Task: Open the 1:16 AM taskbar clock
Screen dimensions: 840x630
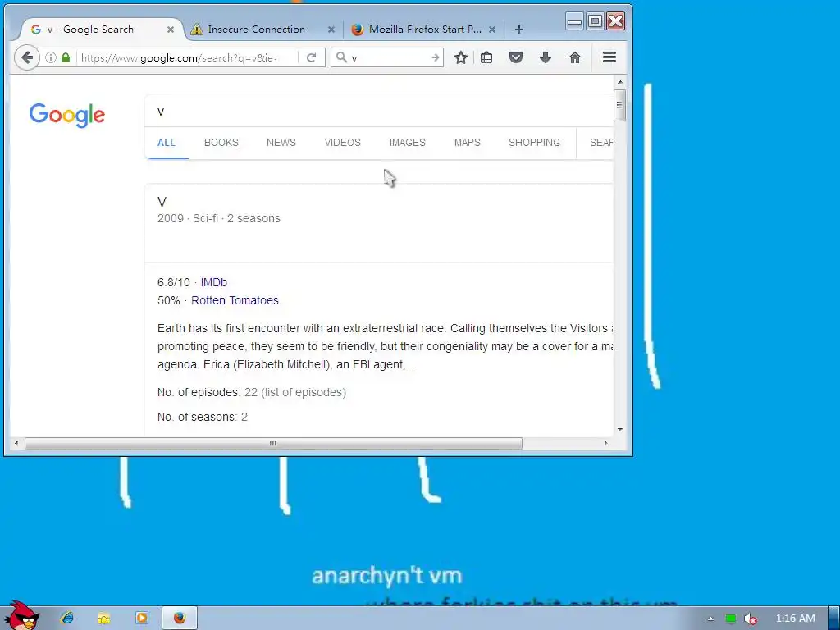Action: pos(796,619)
